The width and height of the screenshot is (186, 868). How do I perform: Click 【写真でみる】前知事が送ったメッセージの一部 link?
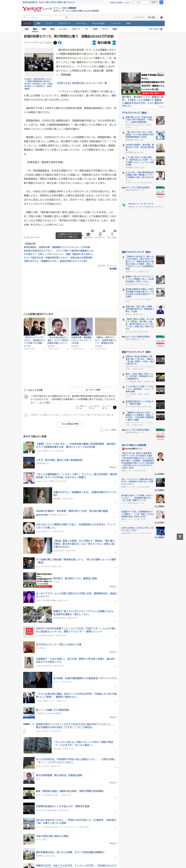click(81, 83)
